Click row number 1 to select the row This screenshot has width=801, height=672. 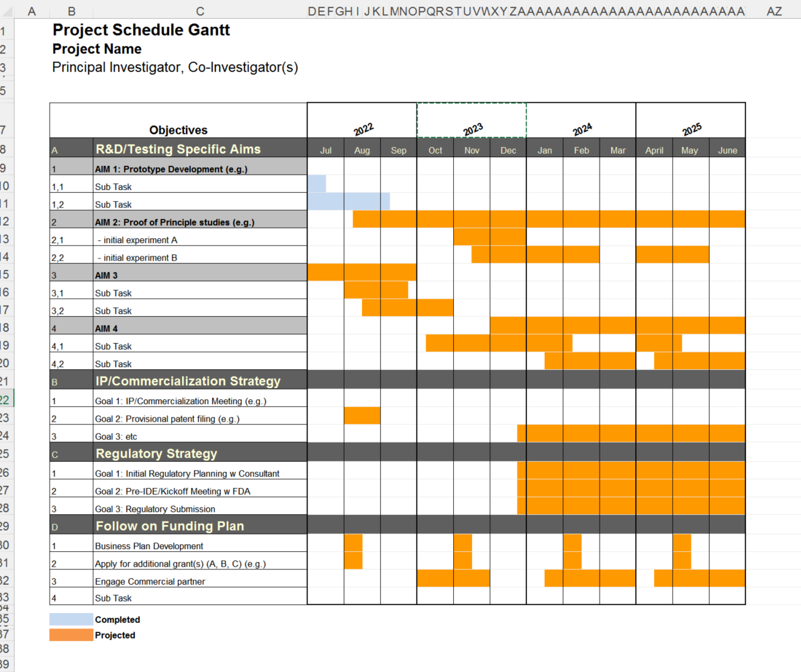[x=6, y=30]
